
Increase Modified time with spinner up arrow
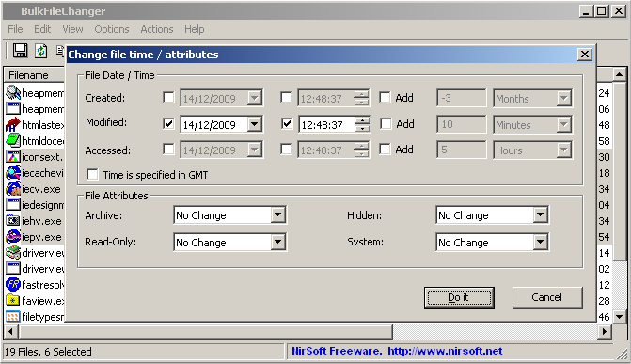362,120
